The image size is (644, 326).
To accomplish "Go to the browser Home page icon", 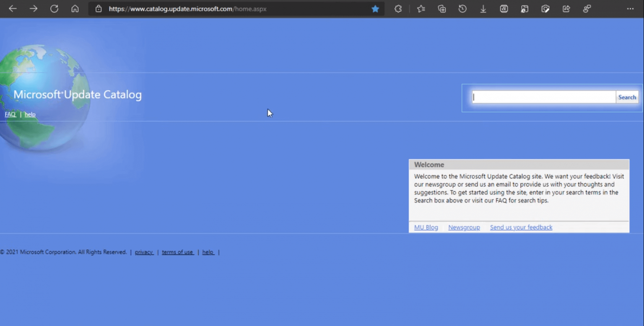I will pos(75,9).
